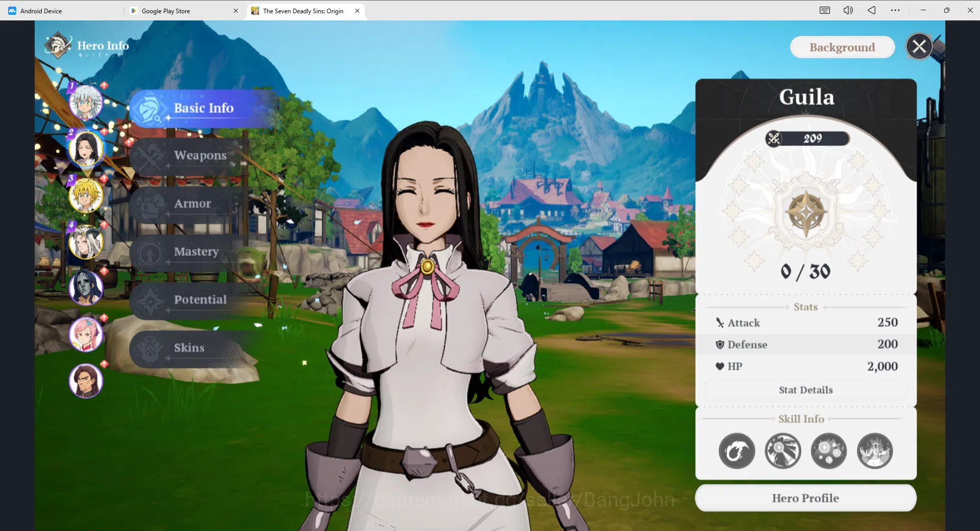Open Stat Details
This screenshot has height=531, width=980.
pos(805,390)
